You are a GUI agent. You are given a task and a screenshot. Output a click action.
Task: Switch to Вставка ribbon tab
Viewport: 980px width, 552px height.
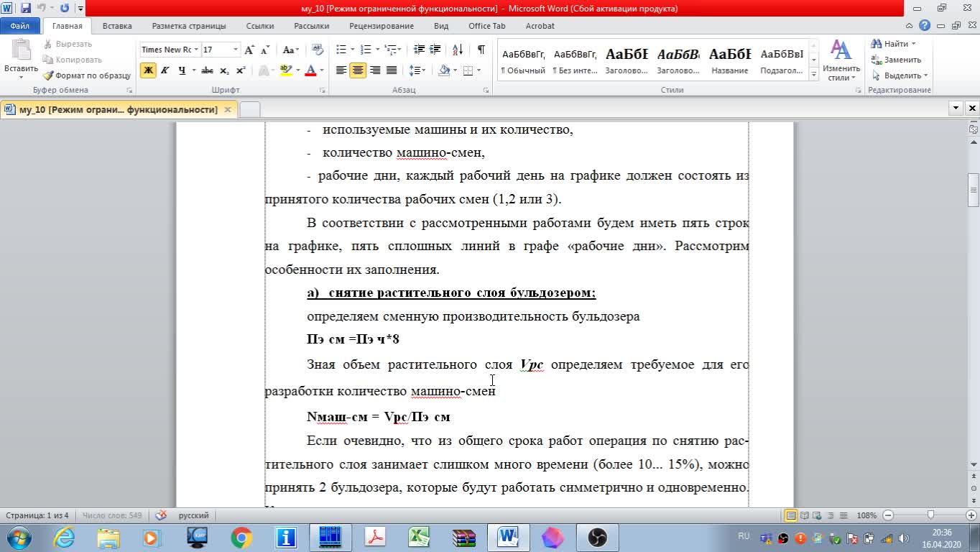[117, 26]
